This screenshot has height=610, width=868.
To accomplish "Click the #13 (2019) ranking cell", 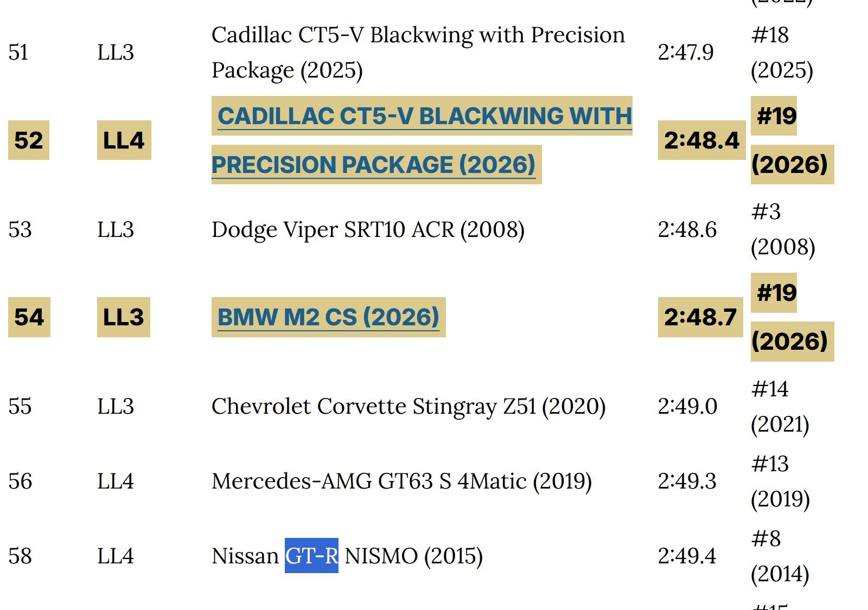I will click(x=780, y=481).
